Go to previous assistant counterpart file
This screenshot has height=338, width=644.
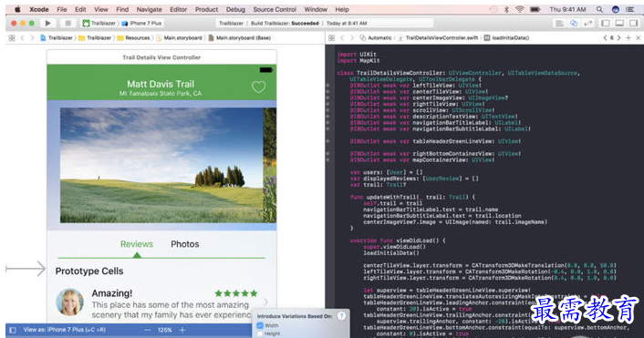(605, 37)
